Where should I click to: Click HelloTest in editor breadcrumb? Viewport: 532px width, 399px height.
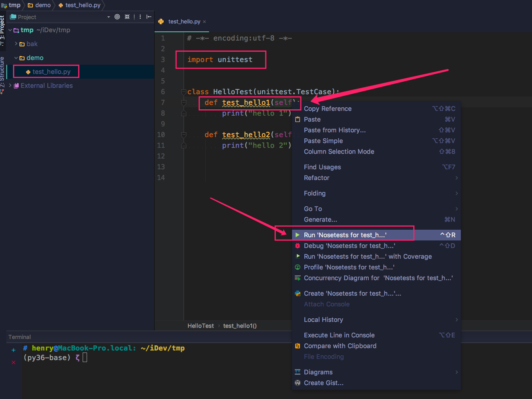click(x=201, y=326)
